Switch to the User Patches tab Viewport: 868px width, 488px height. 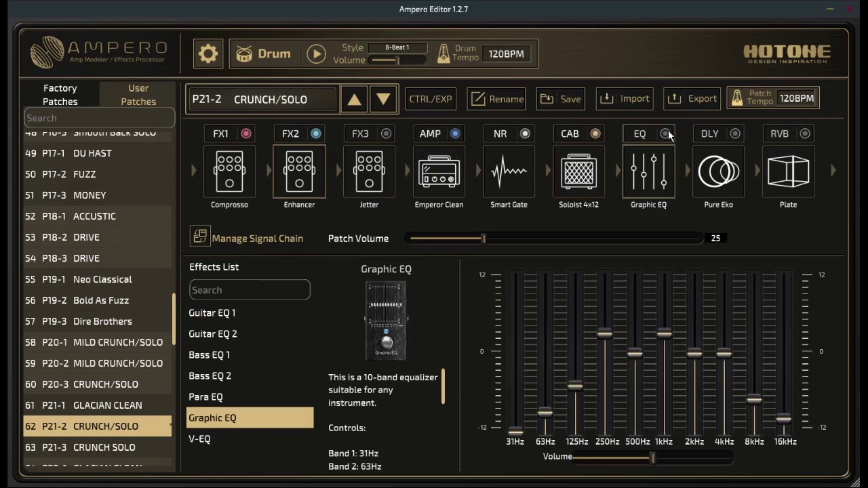pyautogui.click(x=138, y=95)
